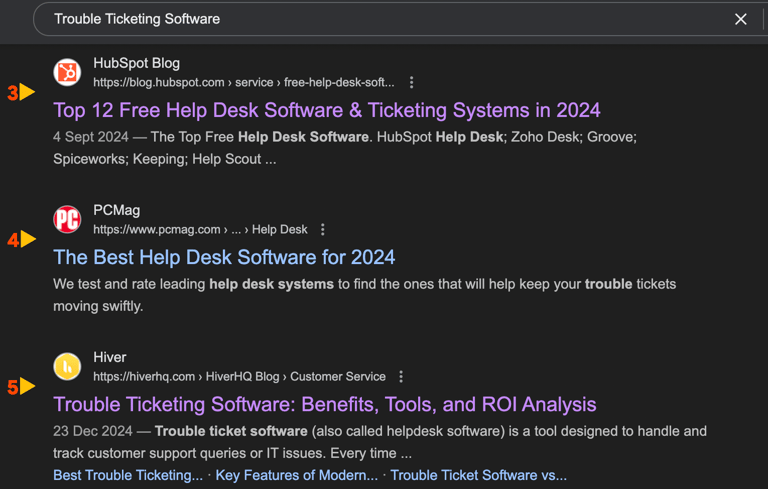Click the HubSpot Blog site name
Image resolution: width=768 pixels, height=489 pixels.
click(137, 63)
